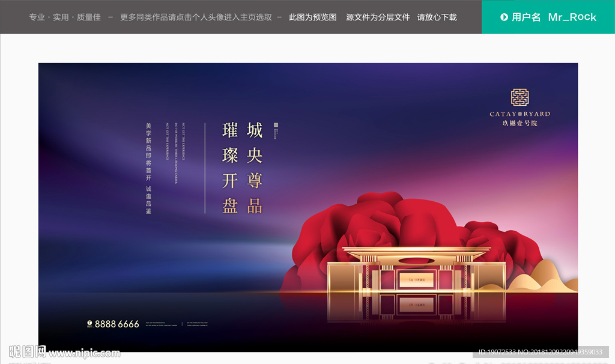
Task: Expand the dash separator after 质量佳
Action: pyautogui.click(x=109, y=17)
